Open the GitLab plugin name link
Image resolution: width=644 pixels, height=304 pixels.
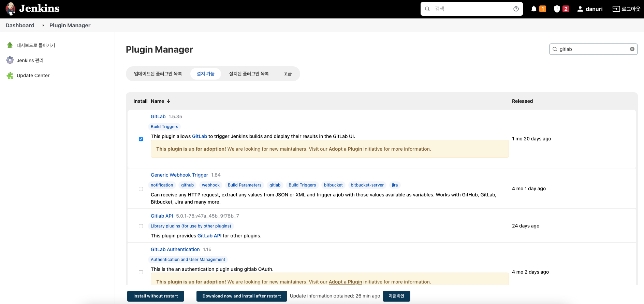158,116
